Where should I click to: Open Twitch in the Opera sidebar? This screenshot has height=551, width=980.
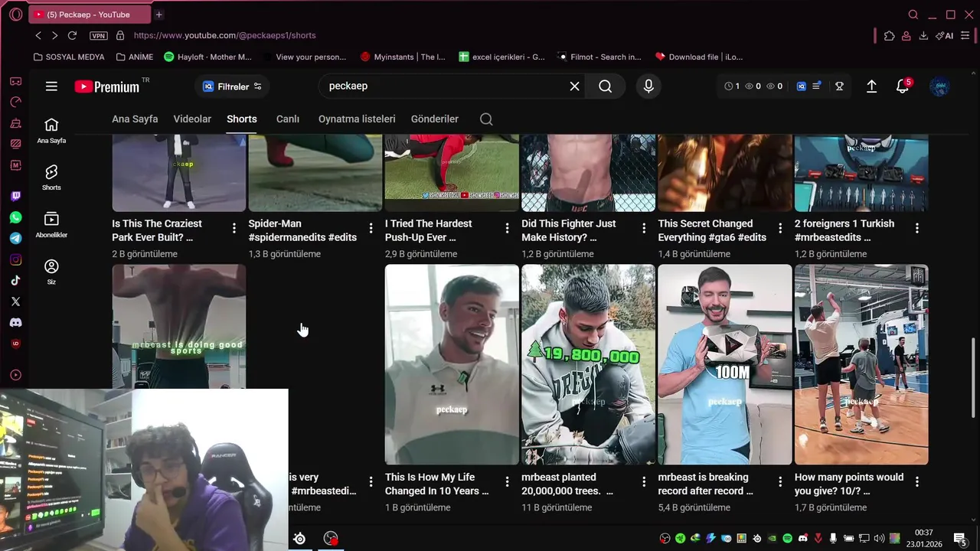click(15, 197)
